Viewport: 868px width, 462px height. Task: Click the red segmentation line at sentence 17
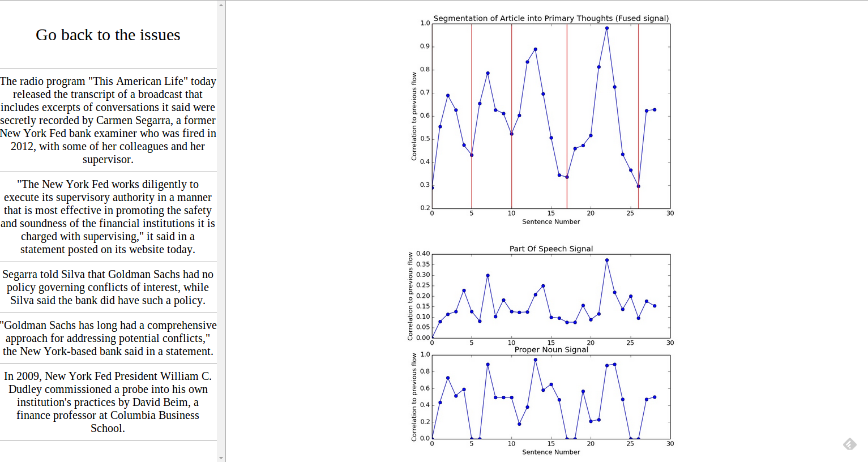pos(567,116)
